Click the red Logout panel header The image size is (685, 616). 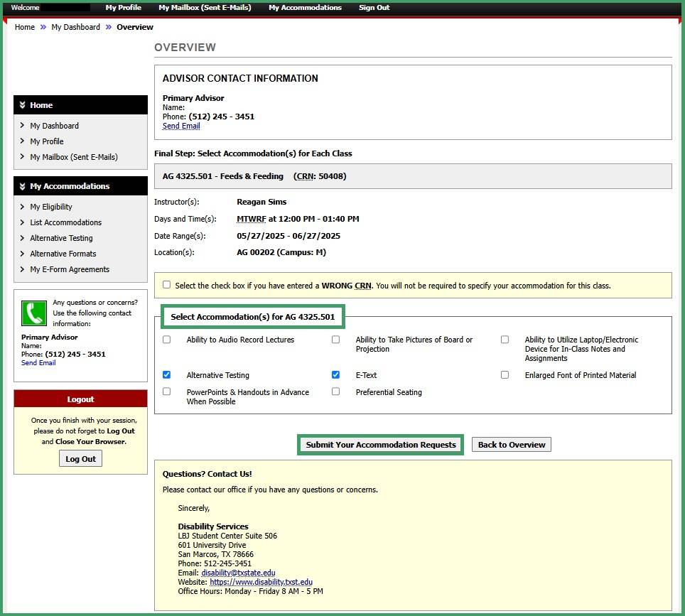pyautogui.click(x=80, y=399)
